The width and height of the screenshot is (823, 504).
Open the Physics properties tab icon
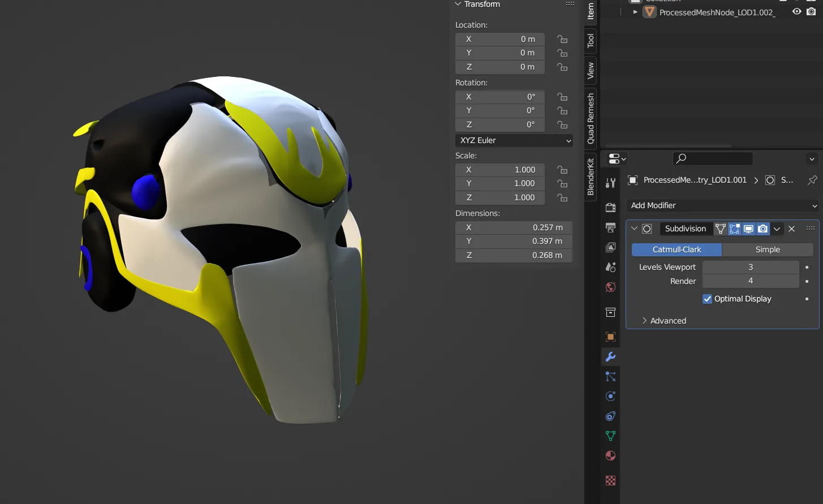click(610, 397)
